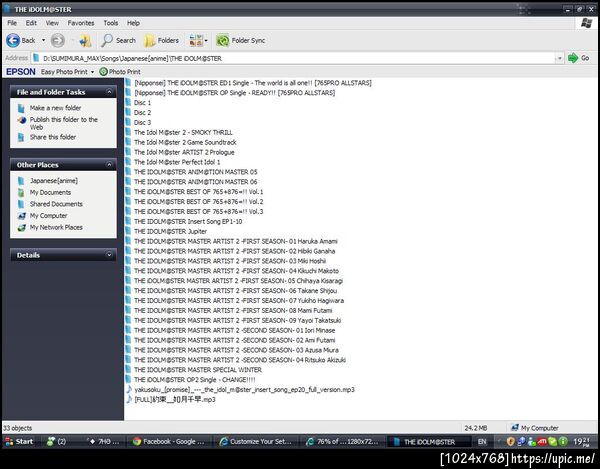Switch to 76% of 1280x72 taskbar item
This screenshot has height=469, width=600.
pos(342,441)
